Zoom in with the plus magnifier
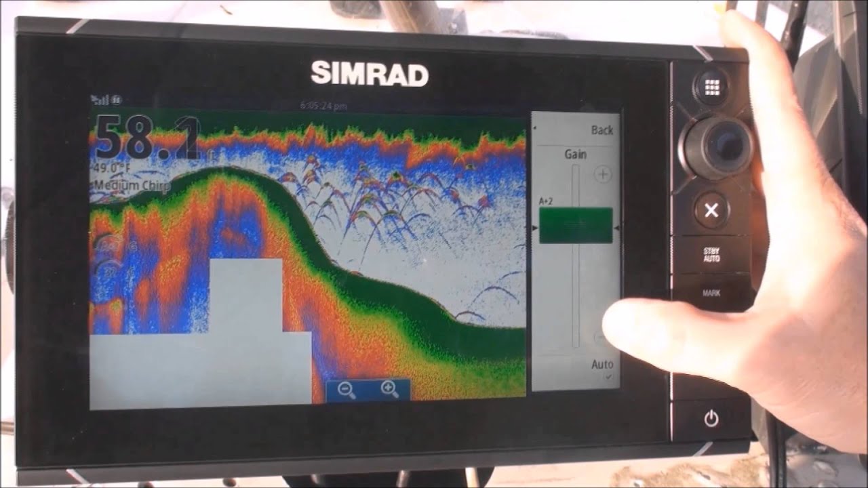 [389, 389]
